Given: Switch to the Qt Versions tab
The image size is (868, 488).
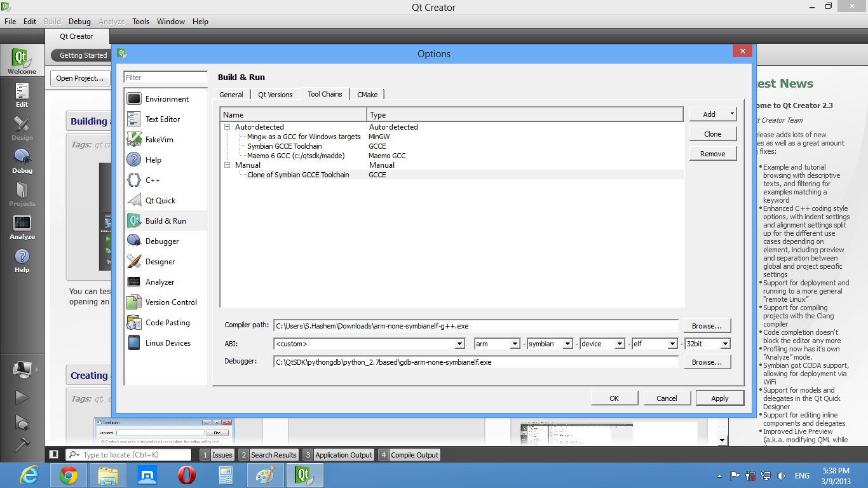Looking at the screenshot, I should click(275, 95).
